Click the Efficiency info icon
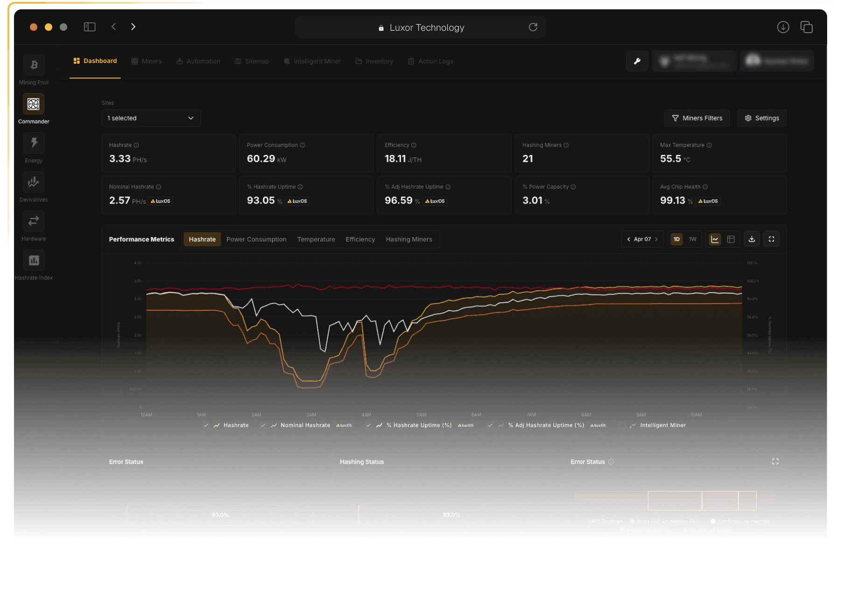The width and height of the screenshot is (843, 616). [x=414, y=145]
